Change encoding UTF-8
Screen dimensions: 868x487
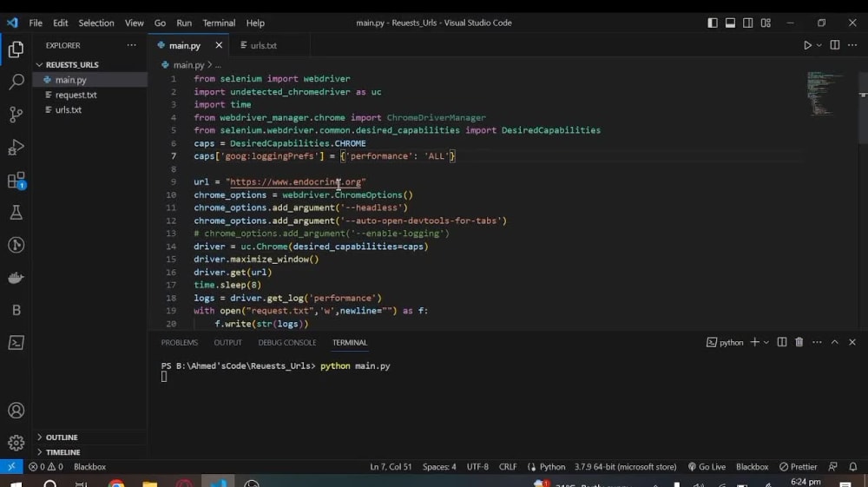477,466
